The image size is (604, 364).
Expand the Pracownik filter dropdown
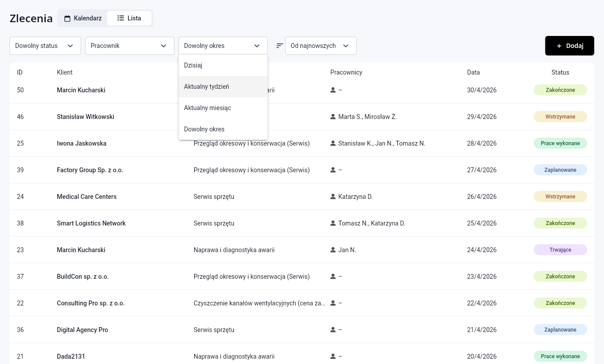point(129,46)
